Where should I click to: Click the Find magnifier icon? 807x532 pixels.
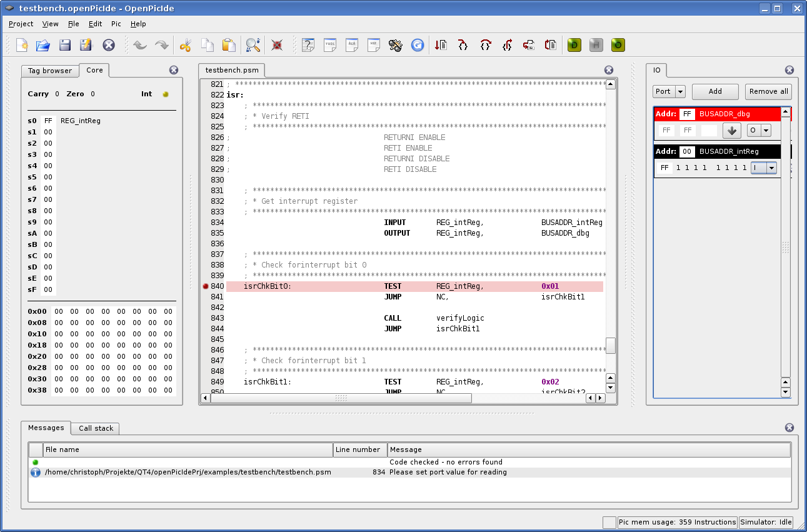click(x=253, y=45)
